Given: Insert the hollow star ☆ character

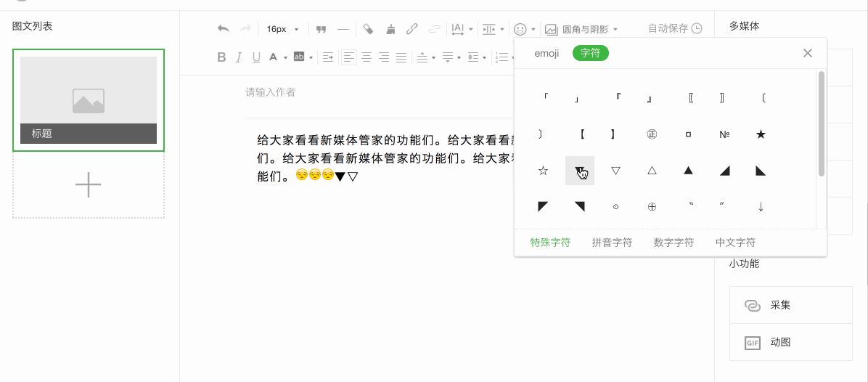Looking at the screenshot, I should (543, 171).
